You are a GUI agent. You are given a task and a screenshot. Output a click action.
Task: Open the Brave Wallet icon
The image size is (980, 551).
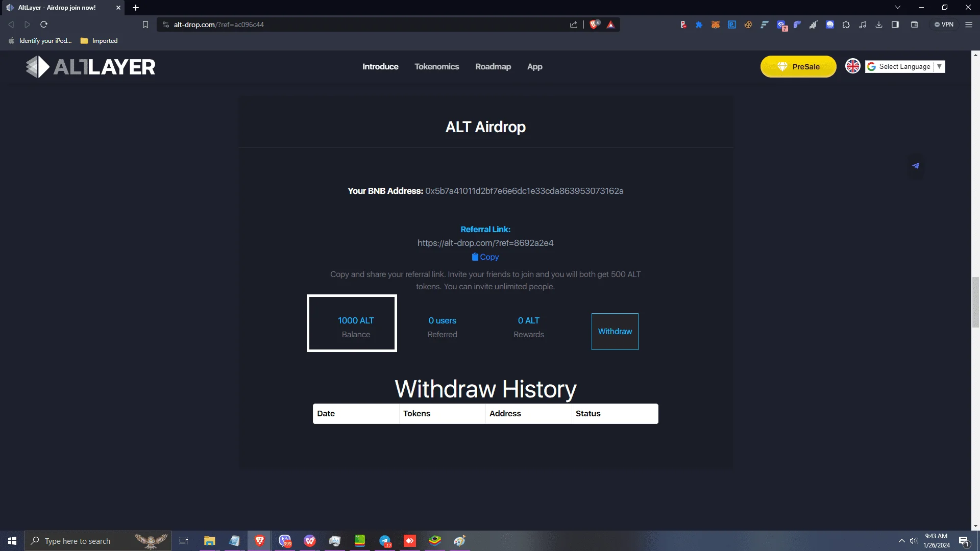point(915,24)
